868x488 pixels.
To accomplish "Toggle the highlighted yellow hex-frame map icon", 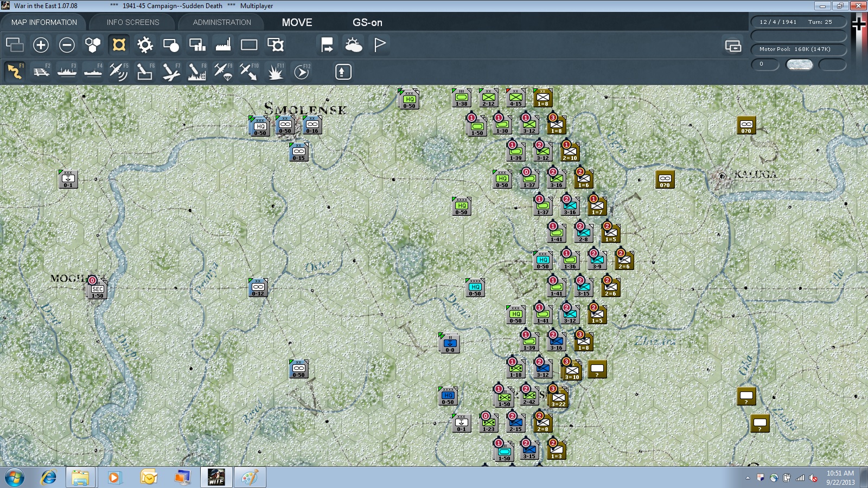I will tap(119, 45).
